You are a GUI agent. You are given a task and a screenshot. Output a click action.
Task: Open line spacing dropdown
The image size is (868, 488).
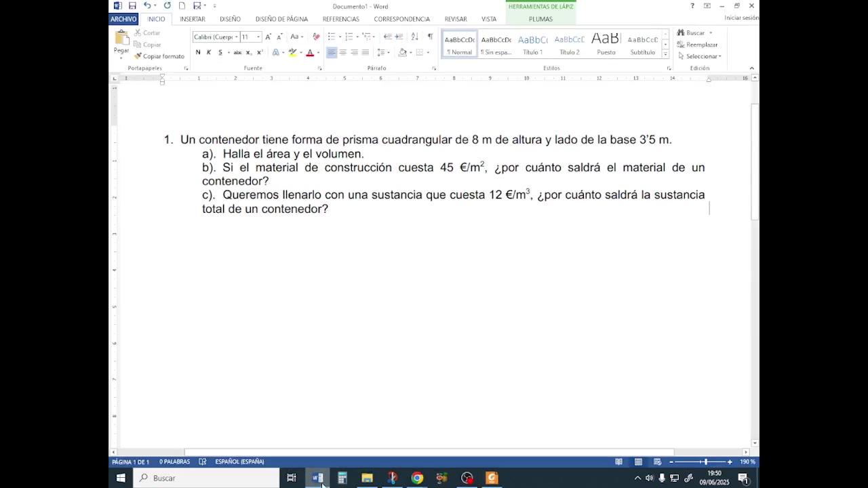(x=383, y=52)
